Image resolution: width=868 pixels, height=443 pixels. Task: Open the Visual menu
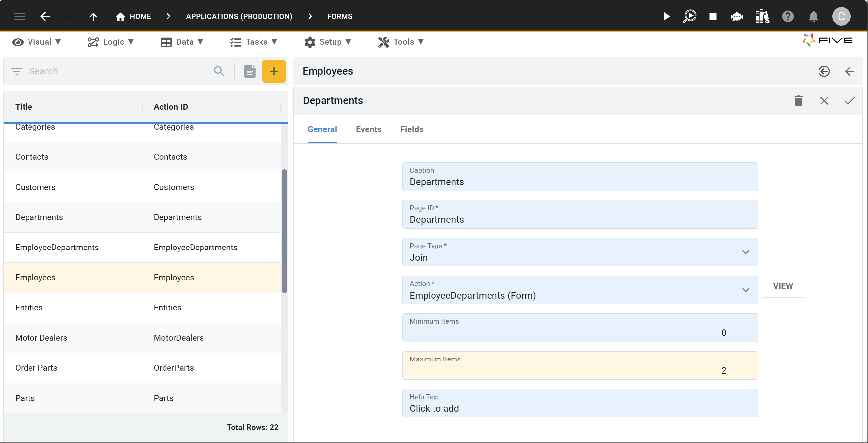(x=36, y=42)
